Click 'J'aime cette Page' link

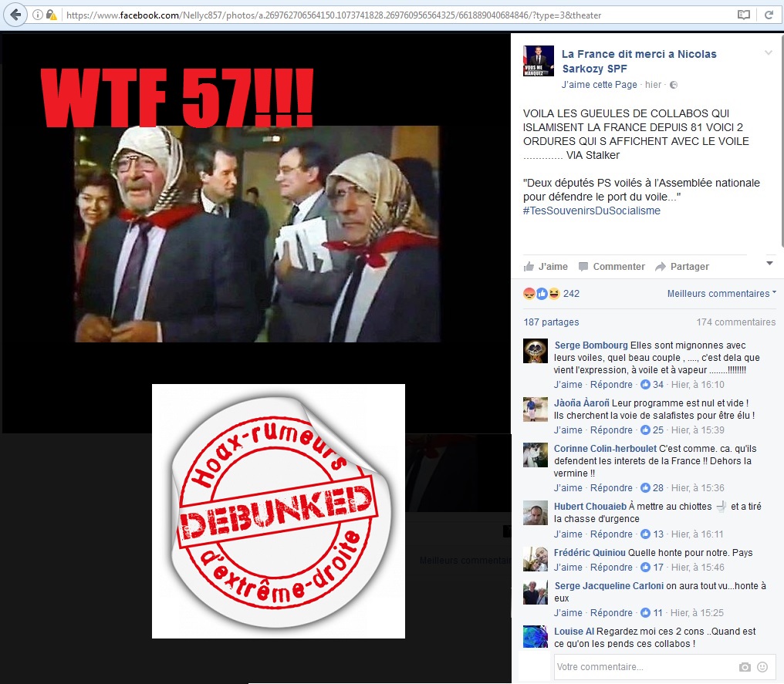[x=599, y=85]
